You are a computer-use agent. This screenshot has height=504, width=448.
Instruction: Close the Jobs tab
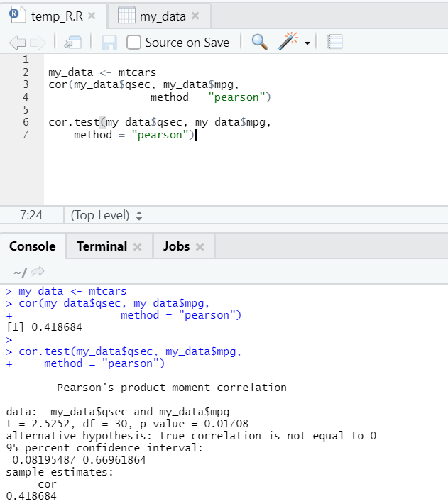pyautogui.click(x=200, y=247)
